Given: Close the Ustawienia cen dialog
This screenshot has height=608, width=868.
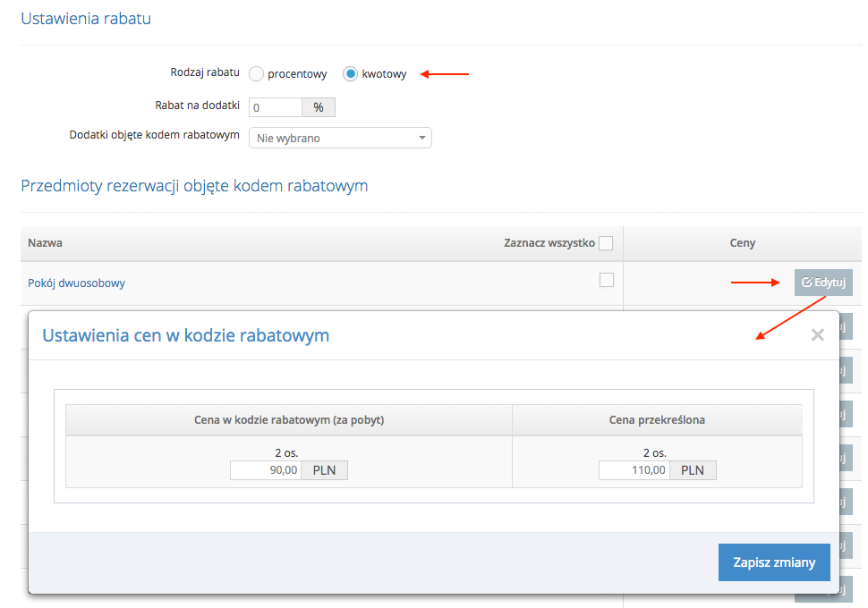Looking at the screenshot, I should (x=818, y=334).
